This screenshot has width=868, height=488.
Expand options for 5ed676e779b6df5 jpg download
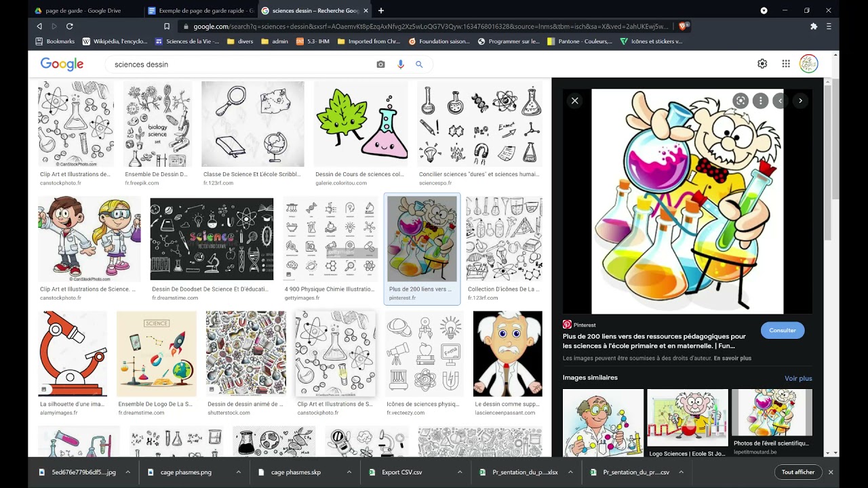[x=127, y=472]
